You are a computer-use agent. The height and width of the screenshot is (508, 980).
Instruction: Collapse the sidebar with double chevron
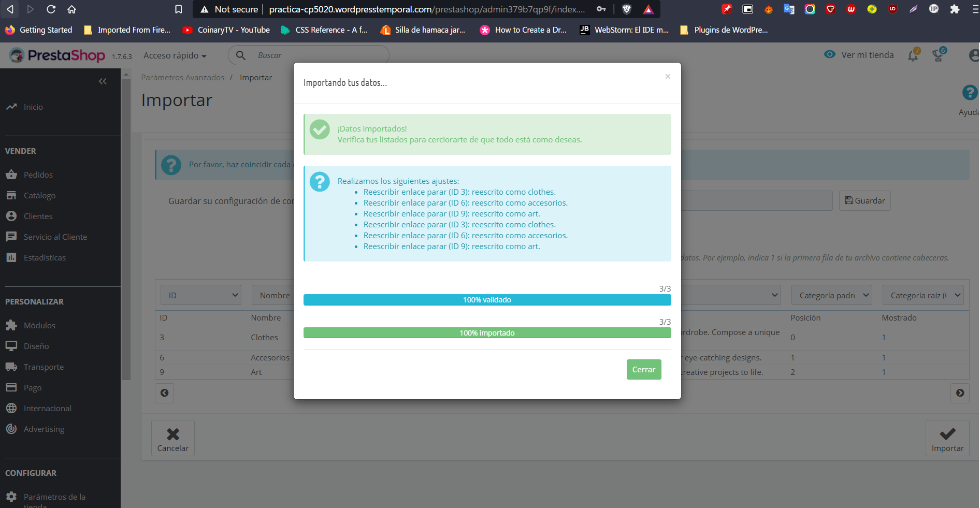coord(103,81)
